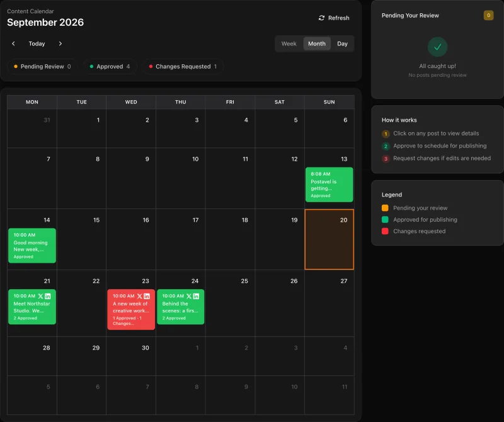The image size is (504, 422).
Task: Click the SUN column header
Action: pos(329,102)
